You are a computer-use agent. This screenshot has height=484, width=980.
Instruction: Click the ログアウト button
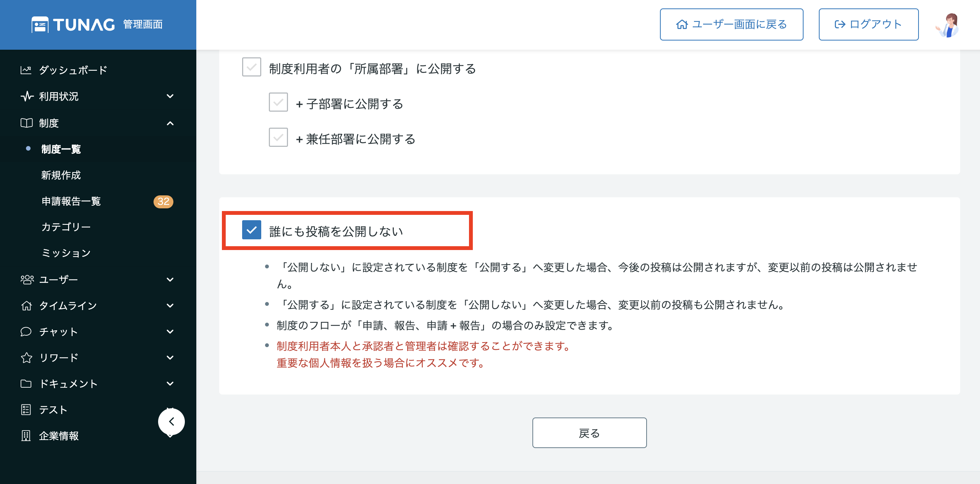click(868, 24)
